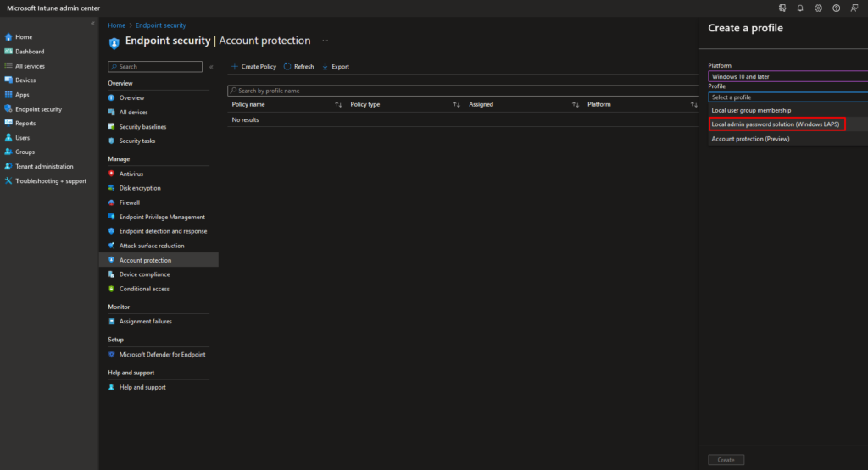Viewport: 868px width, 470px height.
Task: Click the Export toolbar button
Action: pos(336,66)
